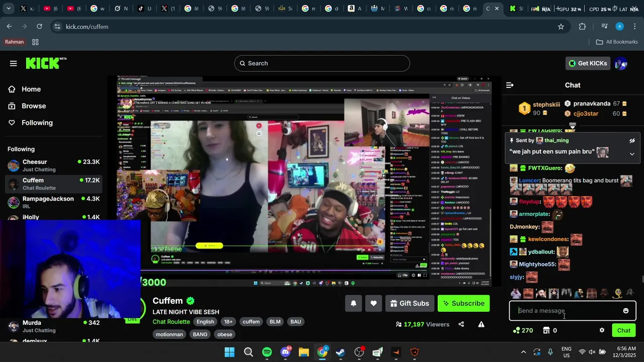The height and width of the screenshot is (362, 644).
Task: Open File Explorer from the taskbar
Action: click(x=304, y=352)
